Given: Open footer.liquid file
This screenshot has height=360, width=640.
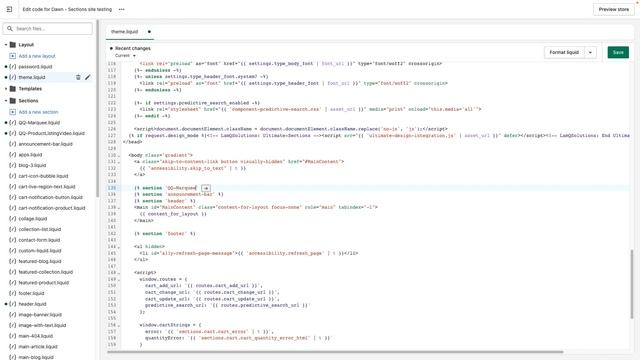Looking at the screenshot, I should tap(31, 293).
